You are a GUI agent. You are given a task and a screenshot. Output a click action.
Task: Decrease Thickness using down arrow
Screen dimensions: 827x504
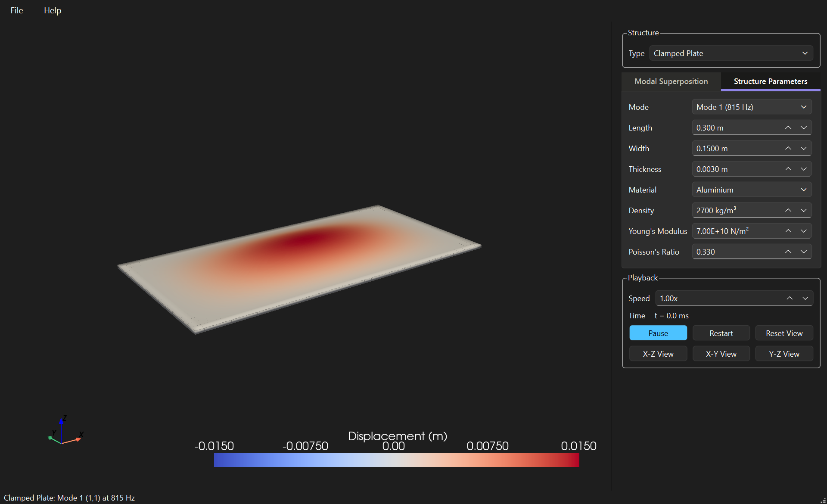coord(804,169)
